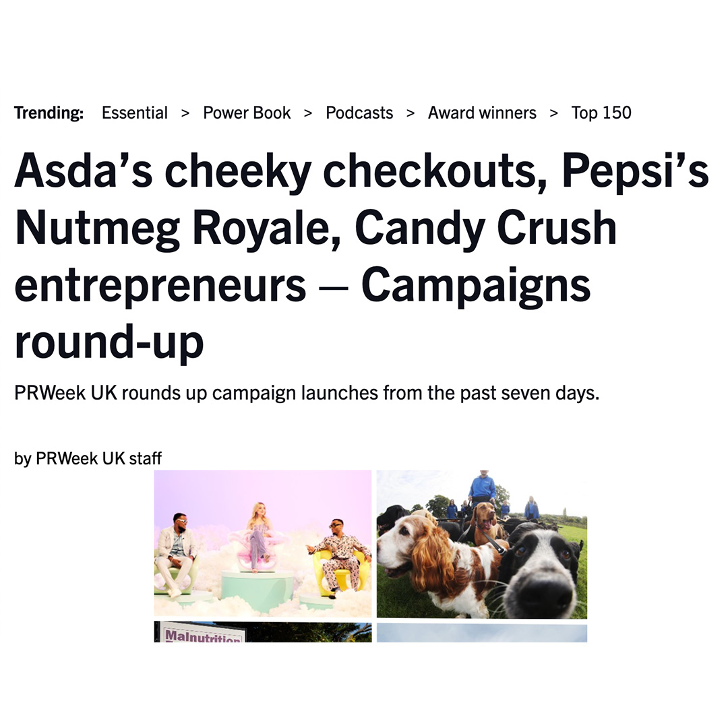Select the partially visible sky thumbnail

(482, 634)
